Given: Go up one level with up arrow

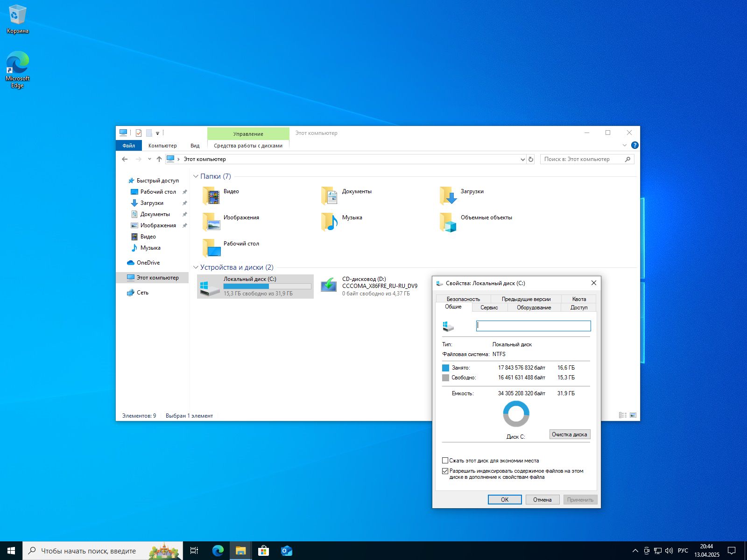Looking at the screenshot, I should 159,159.
